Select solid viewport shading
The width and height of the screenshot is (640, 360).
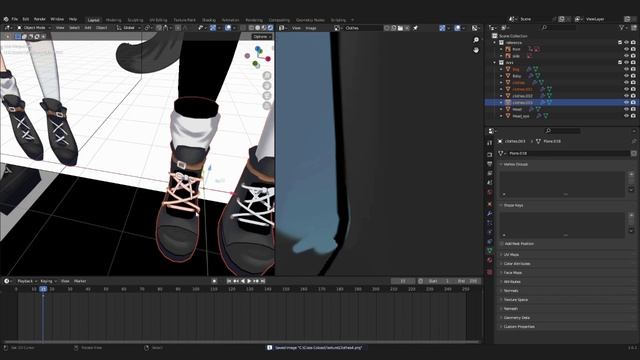(x=258, y=28)
